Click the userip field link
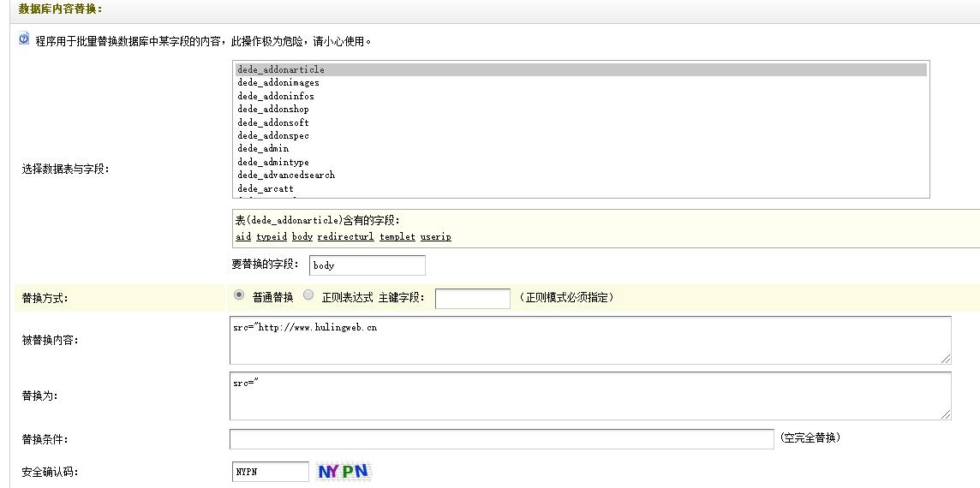This screenshot has width=980, height=488. (435, 237)
